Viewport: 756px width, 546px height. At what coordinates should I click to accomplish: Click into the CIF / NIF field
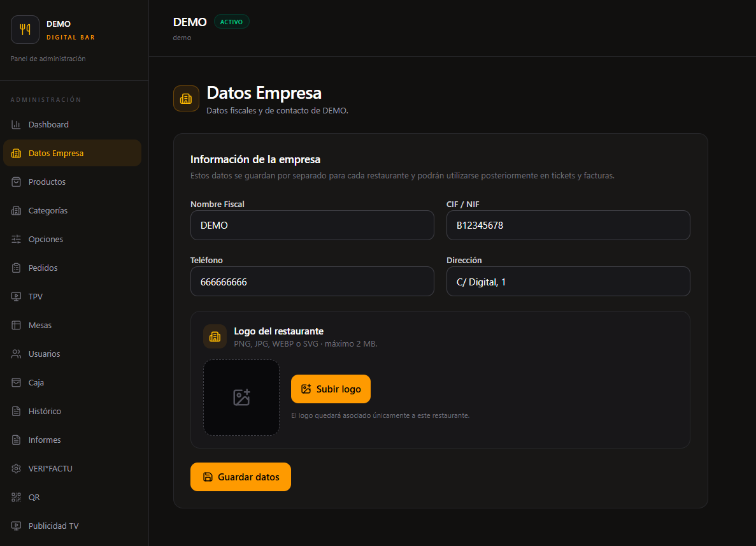point(569,226)
